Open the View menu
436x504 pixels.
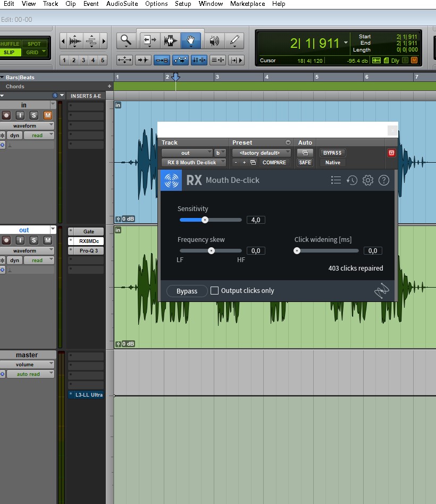coord(29,4)
